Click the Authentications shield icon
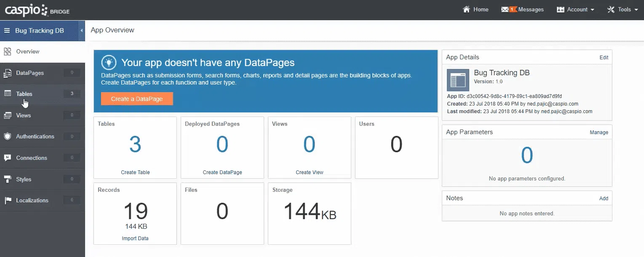Viewport: 644px width, 257px height. click(8, 136)
